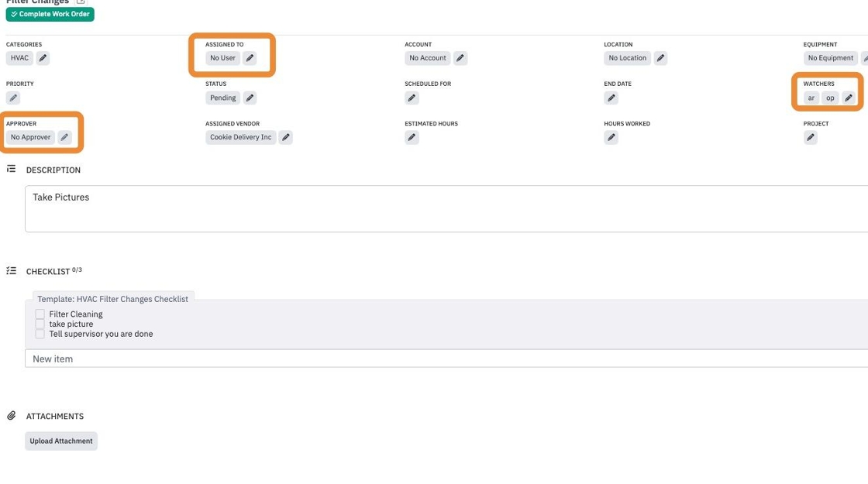Edit the Account field pencil icon

[x=460, y=58]
